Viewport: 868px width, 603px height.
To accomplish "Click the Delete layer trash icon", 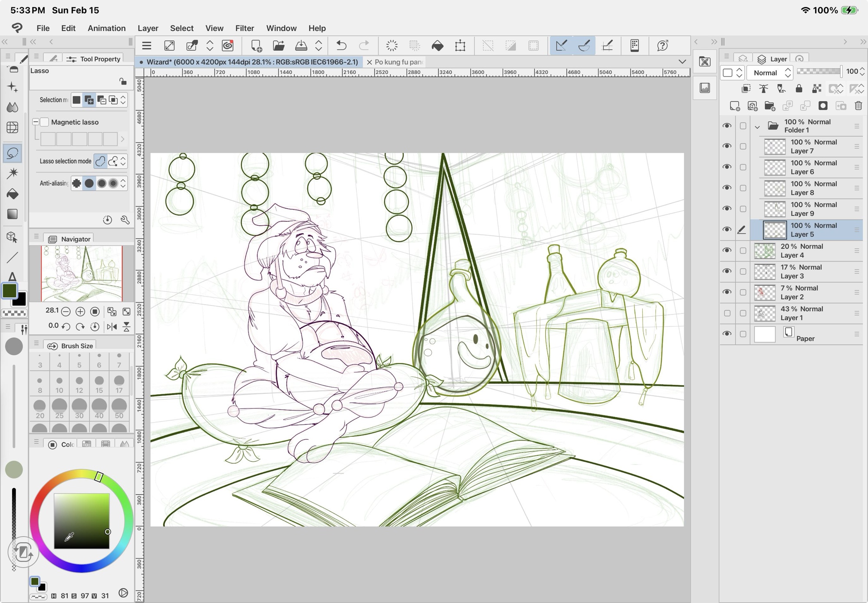I will 858,106.
